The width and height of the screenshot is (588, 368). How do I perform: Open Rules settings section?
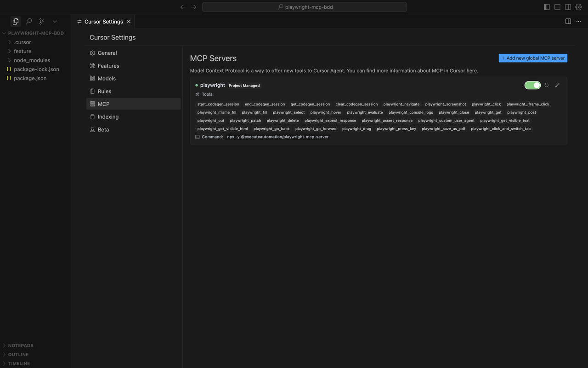[133, 91]
